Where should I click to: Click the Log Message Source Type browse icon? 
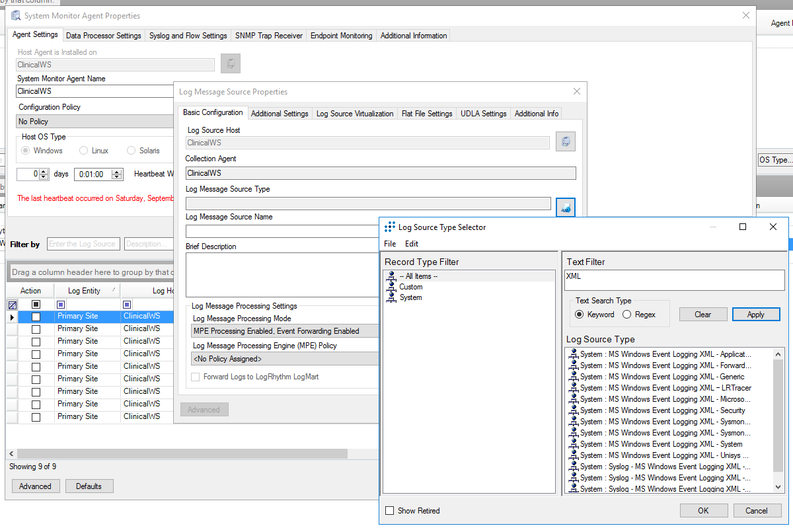tap(566, 207)
